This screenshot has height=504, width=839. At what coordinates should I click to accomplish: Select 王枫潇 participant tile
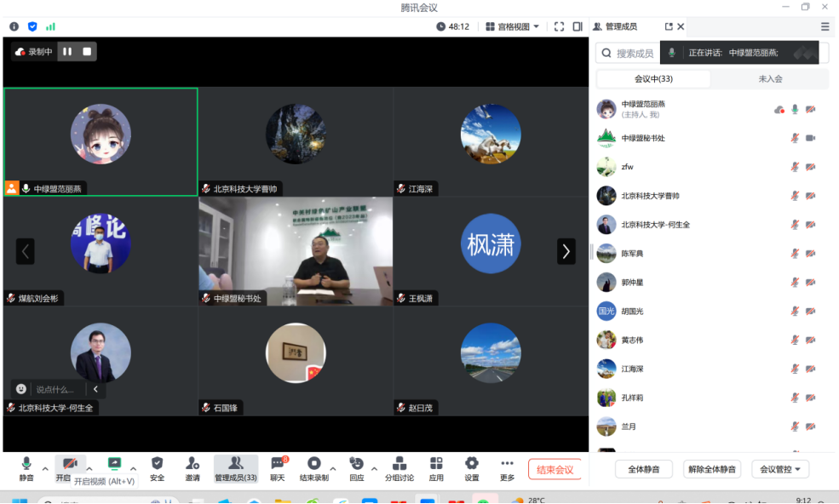491,251
